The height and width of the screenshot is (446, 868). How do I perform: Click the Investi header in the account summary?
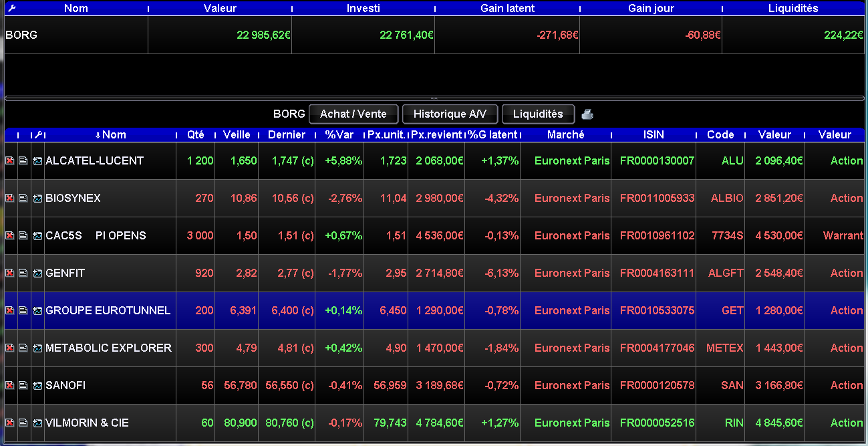364,9
